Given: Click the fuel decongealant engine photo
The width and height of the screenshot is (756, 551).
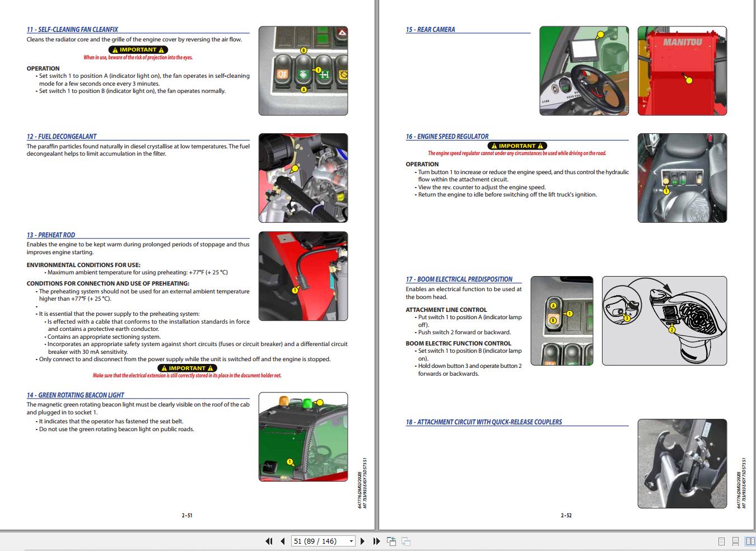Looking at the screenshot, I should pos(303,178).
